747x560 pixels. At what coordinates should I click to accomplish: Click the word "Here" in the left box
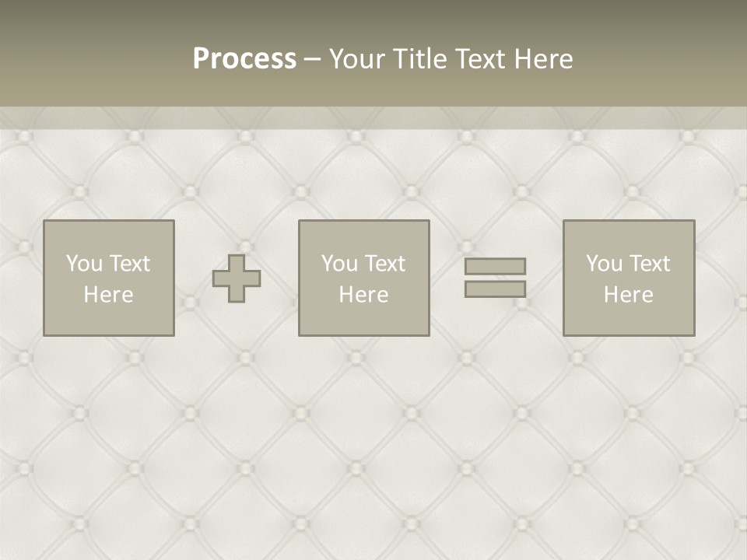108,295
